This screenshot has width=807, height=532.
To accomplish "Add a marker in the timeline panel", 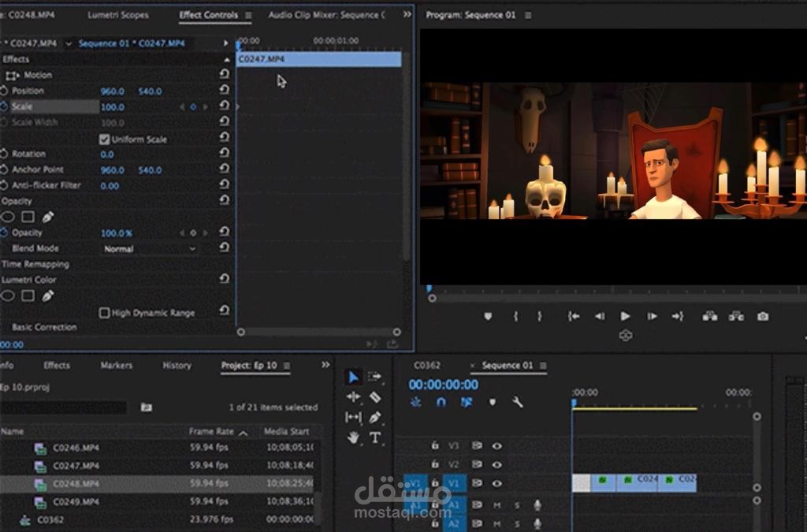I will point(493,402).
